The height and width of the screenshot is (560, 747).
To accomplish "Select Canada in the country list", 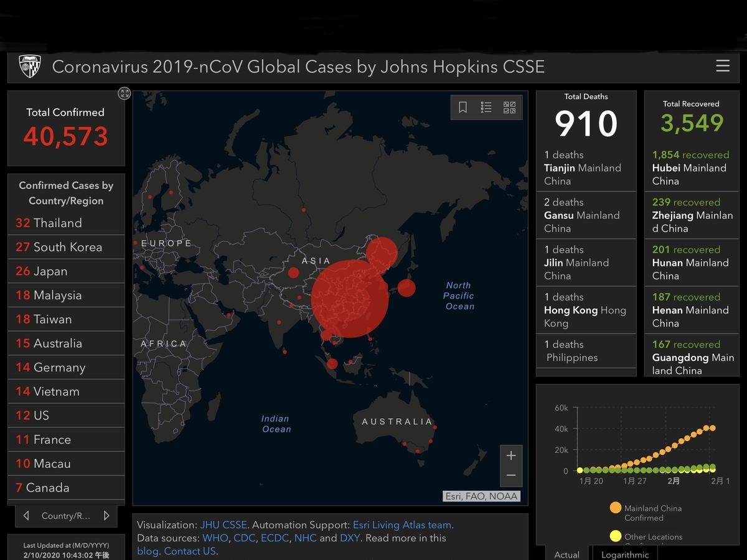I will [66, 488].
